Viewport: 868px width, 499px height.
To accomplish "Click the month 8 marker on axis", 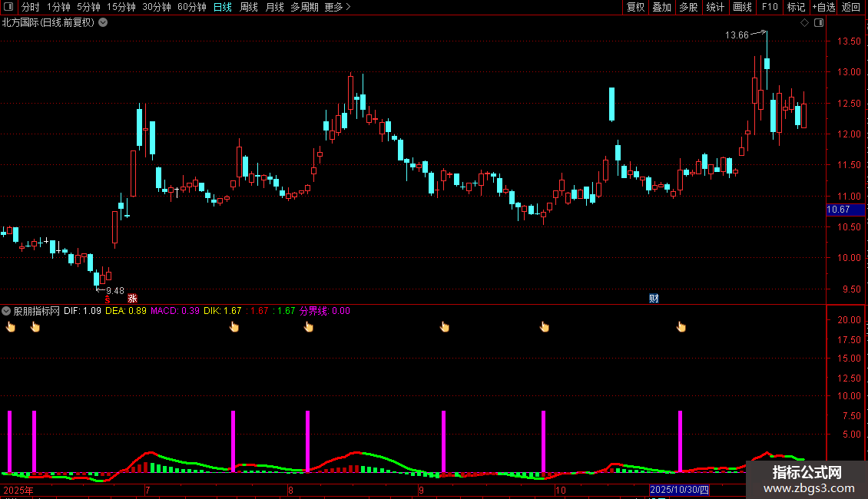I will pos(290,490).
